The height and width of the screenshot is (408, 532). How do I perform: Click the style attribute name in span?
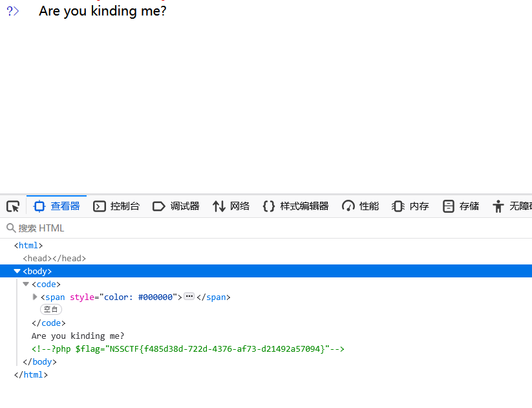[82, 297]
